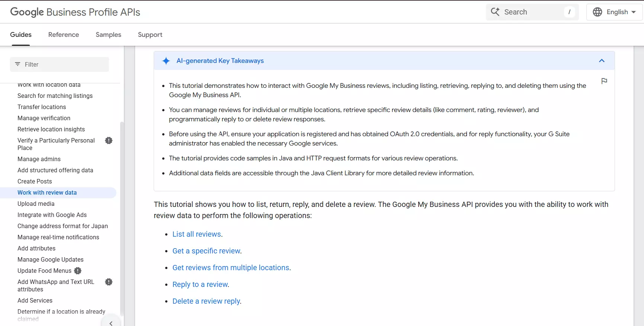Click the AI sparkle icon beside Key Takeaways
The width and height of the screenshot is (644, 326).
click(166, 61)
